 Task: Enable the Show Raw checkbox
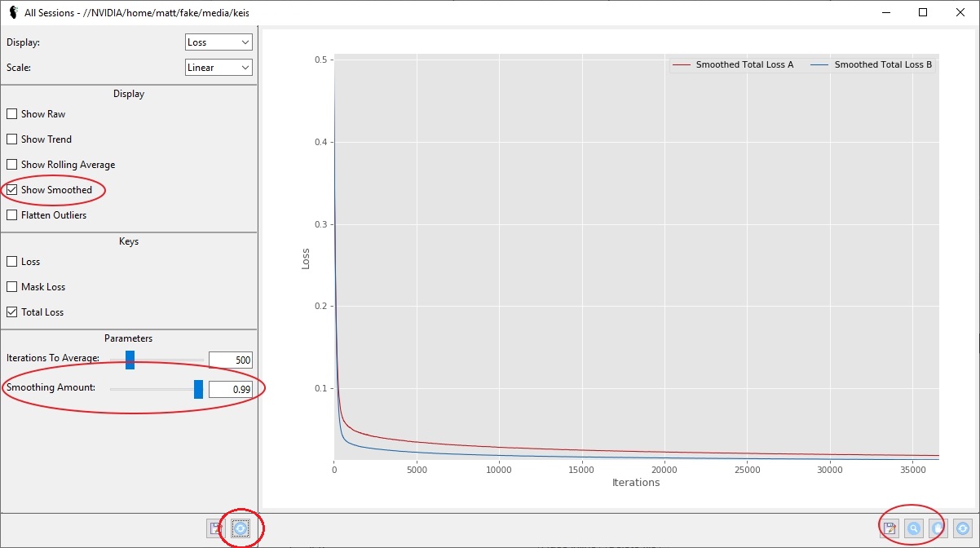coord(12,114)
